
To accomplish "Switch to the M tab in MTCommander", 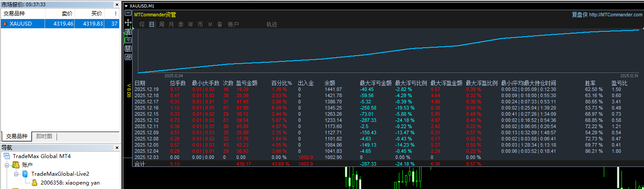I will pyautogui.click(x=210, y=25).
